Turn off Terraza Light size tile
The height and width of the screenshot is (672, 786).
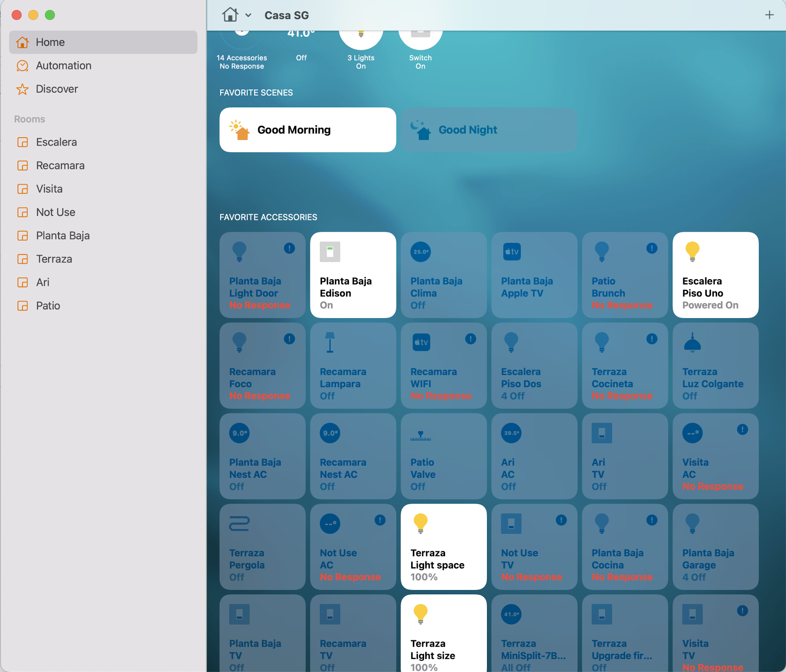(x=444, y=633)
